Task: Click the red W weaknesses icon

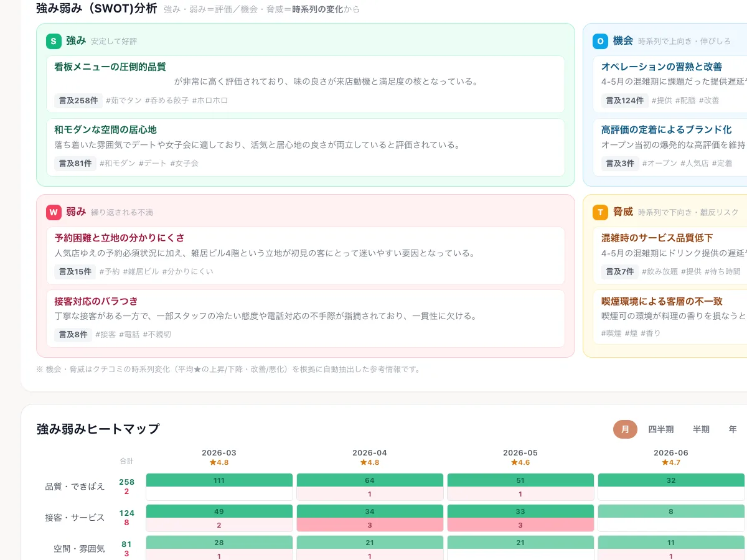Action: point(54,212)
